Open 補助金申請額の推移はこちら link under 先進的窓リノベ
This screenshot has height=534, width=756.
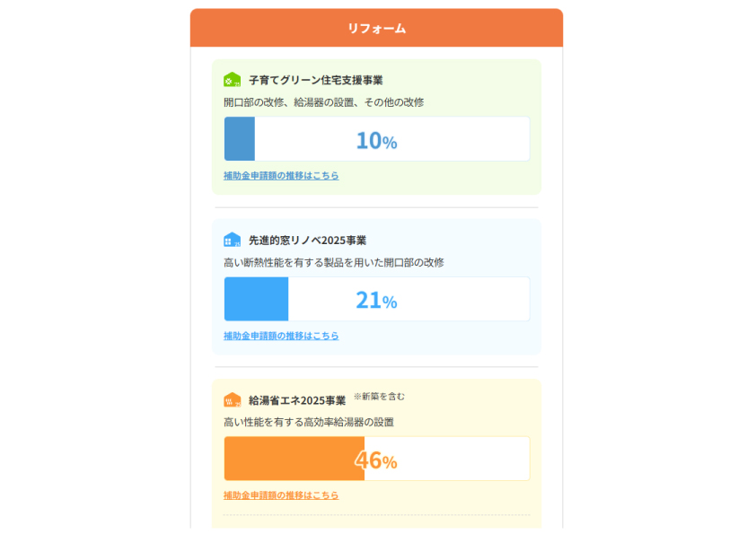[281, 336]
